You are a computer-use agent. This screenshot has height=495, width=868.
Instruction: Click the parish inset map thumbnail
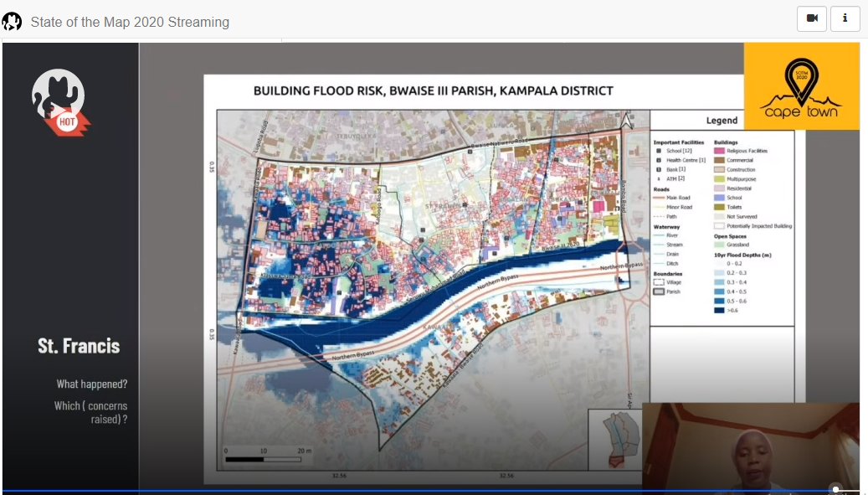click(615, 440)
